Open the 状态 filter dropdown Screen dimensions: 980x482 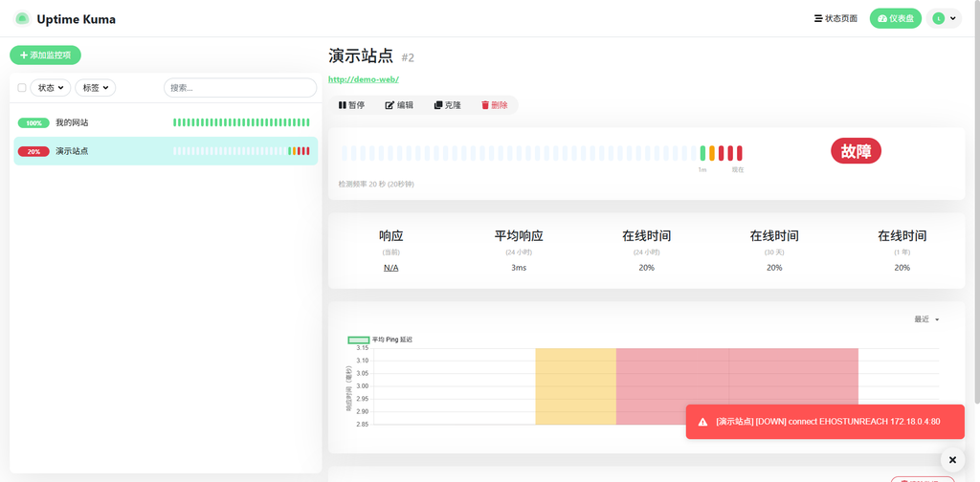click(51, 88)
